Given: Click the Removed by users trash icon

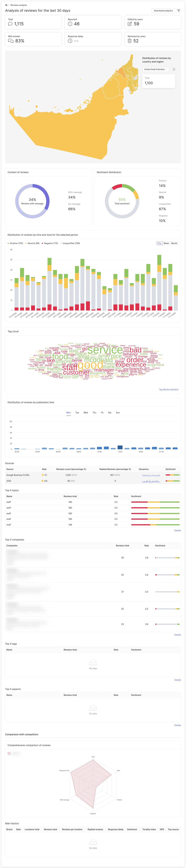Looking at the screenshot, I should (130, 41).
